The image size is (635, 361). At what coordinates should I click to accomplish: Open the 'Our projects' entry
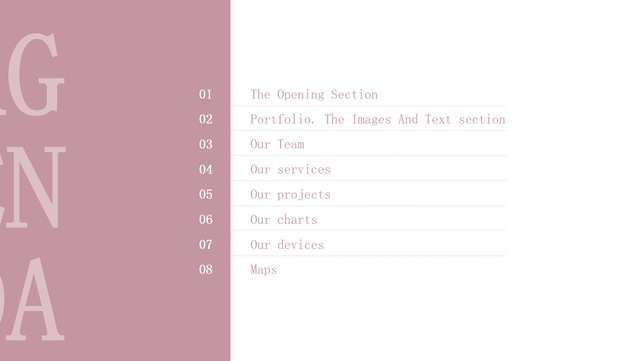(290, 195)
